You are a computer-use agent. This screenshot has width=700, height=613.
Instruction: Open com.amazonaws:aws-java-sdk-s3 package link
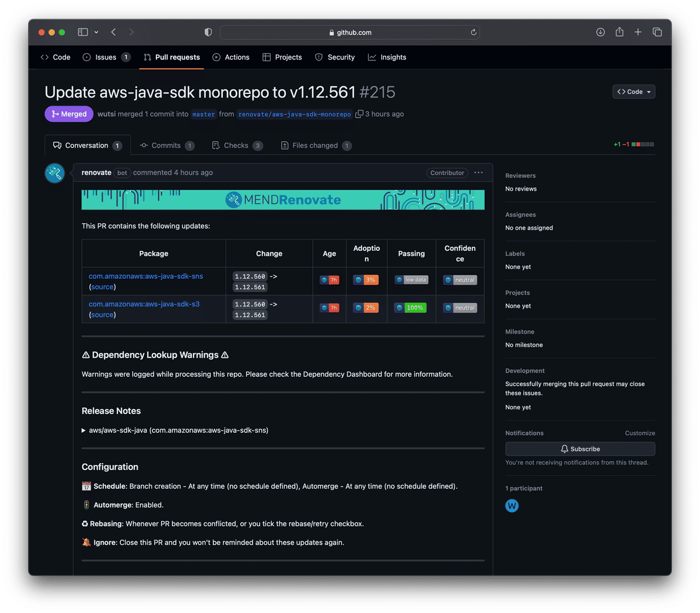pos(144,304)
